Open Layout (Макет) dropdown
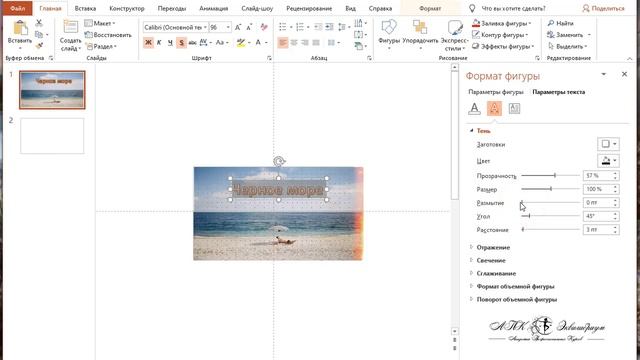The image size is (640, 360). pyautogui.click(x=100, y=23)
